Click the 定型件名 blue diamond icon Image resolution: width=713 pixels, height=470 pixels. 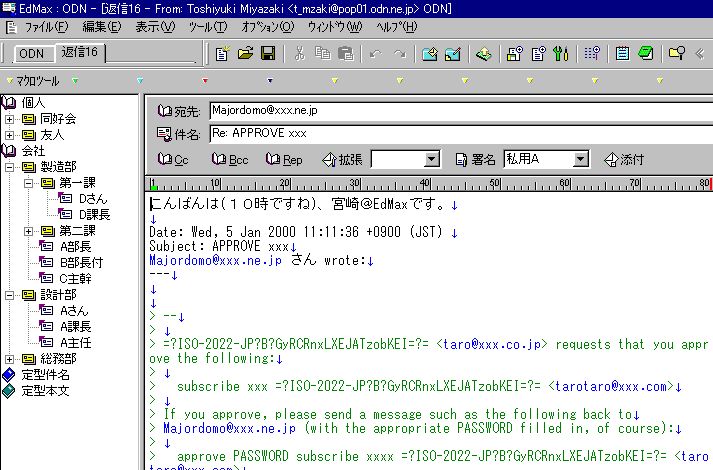pyautogui.click(x=9, y=375)
